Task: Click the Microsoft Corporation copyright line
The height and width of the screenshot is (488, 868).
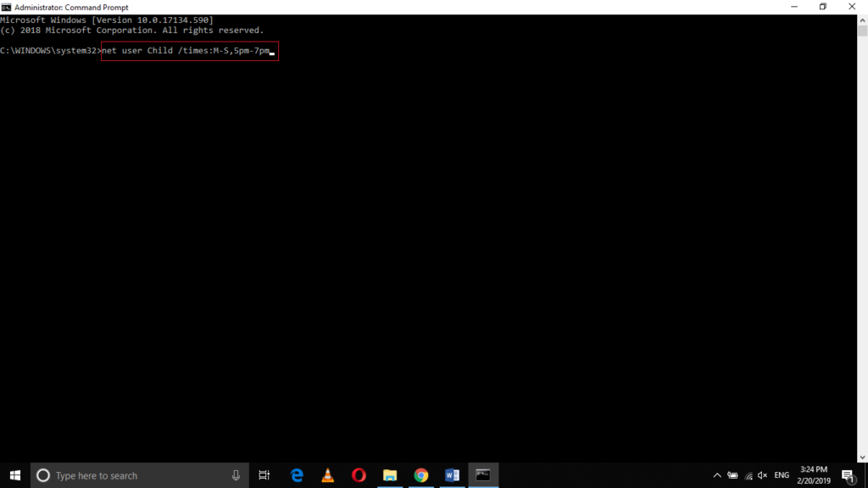Action: pyautogui.click(x=131, y=30)
